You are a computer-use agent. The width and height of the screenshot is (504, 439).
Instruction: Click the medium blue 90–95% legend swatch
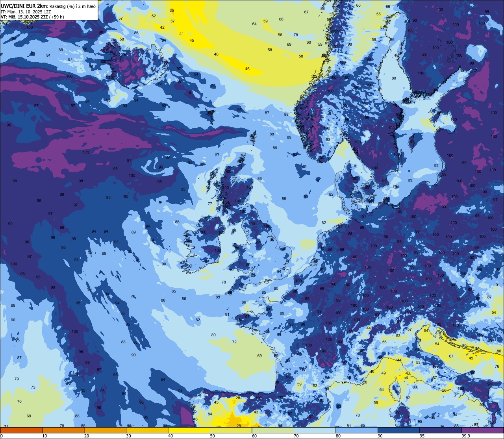tap(398, 430)
